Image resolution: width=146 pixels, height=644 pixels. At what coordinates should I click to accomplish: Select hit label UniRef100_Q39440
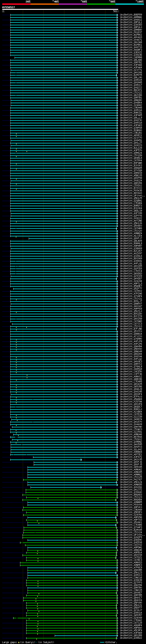coord(131,492)
